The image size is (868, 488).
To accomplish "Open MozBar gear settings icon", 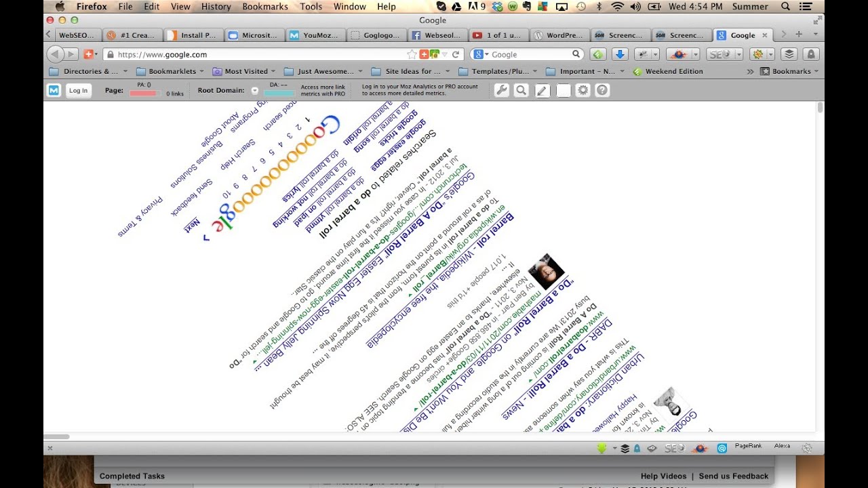I will click(583, 90).
